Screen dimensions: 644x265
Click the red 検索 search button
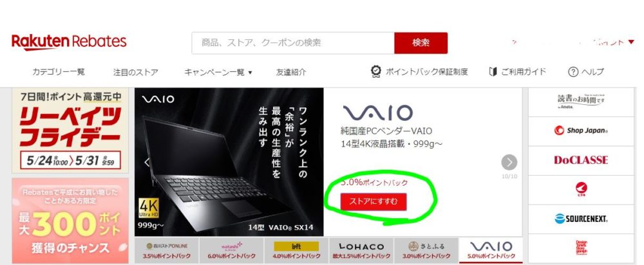(421, 43)
